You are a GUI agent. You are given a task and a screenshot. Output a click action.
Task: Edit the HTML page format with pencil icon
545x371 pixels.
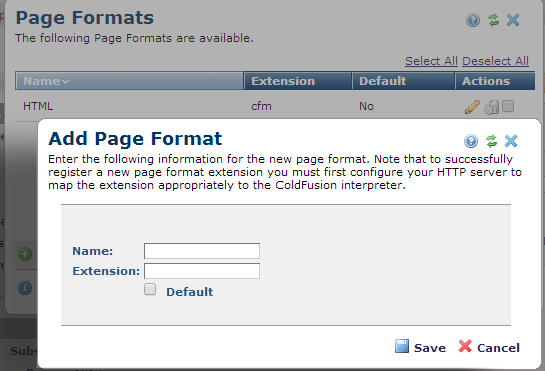472,107
